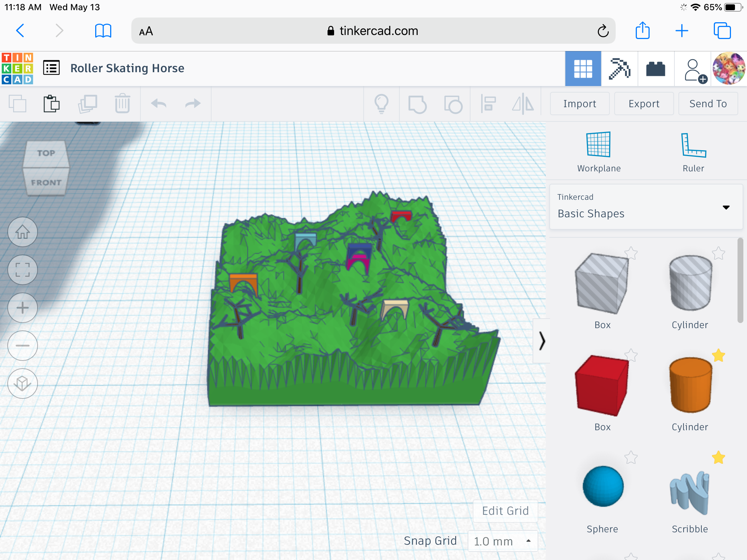Click the shapes panel scrollbar
The height and width of the screenshot is (560, 747).
(x=740, y=280)
